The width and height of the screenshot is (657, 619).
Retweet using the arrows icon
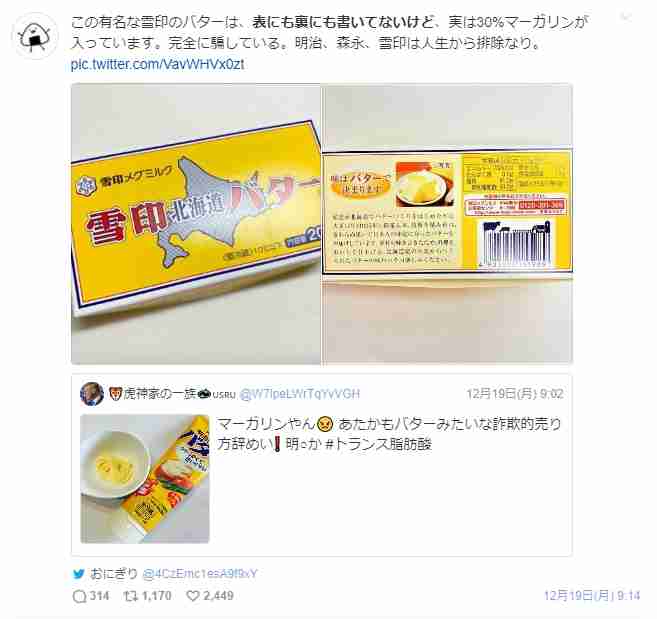click(131, 596)
